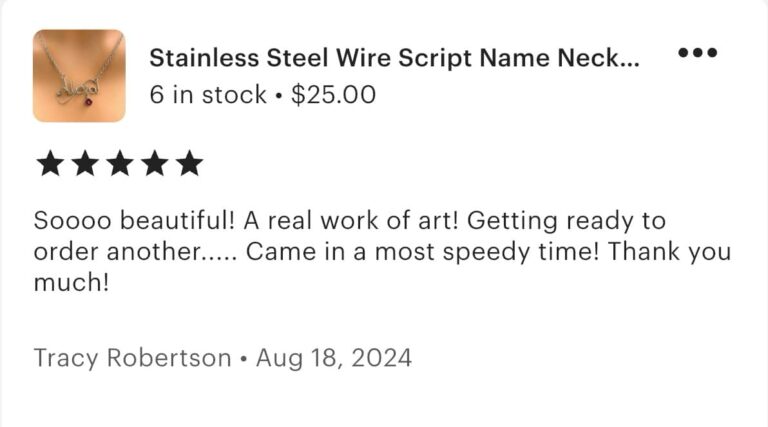Select the third rating star
This screenshot has height=427, width=768.
pos(120,163)
